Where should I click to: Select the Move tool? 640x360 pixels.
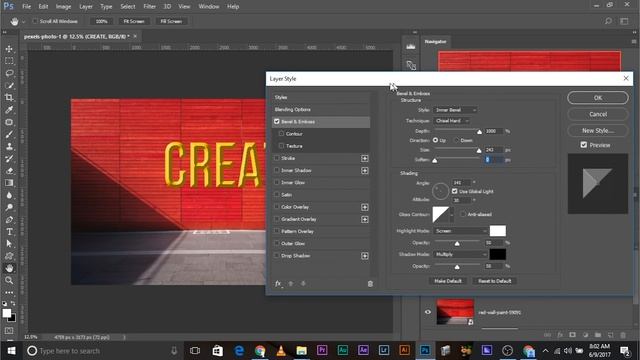[x=9, y=49]
